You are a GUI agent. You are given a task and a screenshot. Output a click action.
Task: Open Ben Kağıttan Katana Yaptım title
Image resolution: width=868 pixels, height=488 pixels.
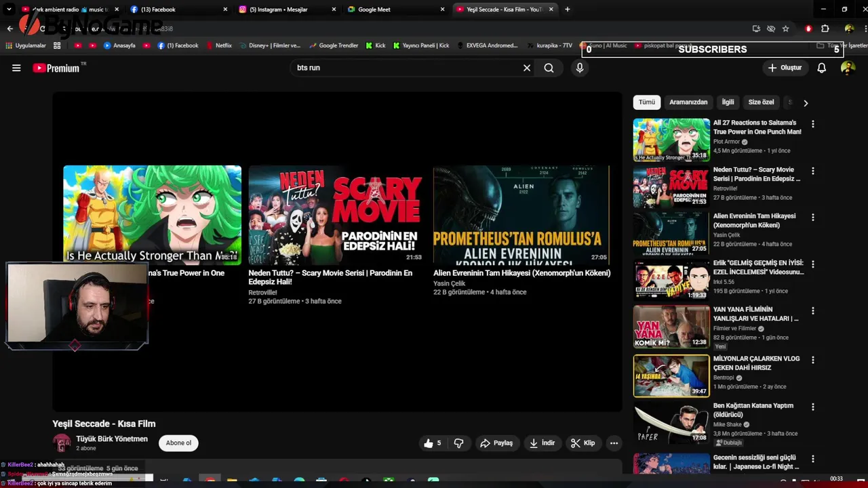[753, 410]
